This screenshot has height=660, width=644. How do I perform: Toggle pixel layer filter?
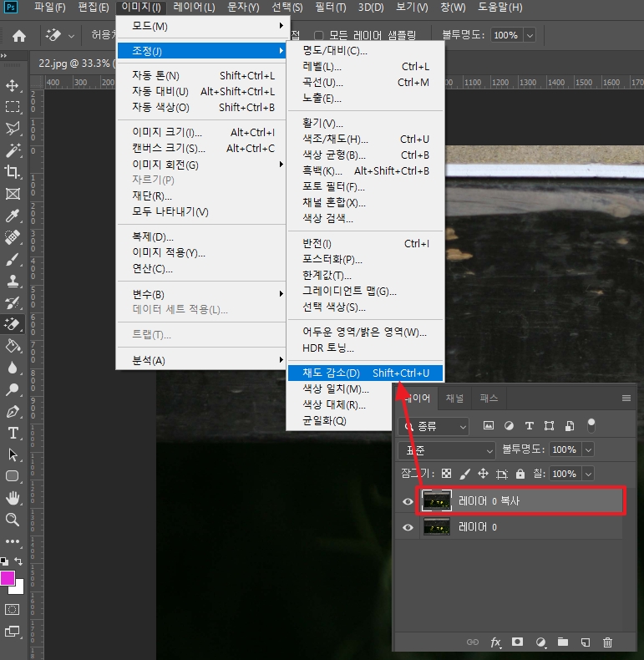[489, 425]
